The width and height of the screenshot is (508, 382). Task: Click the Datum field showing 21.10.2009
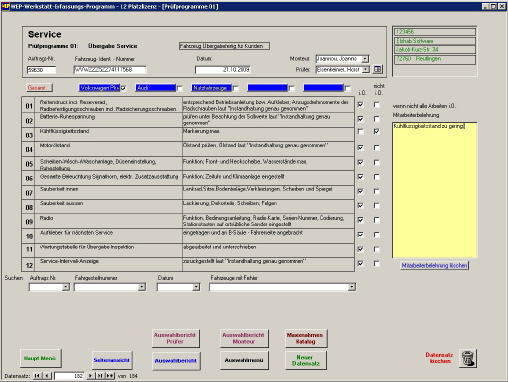[x=222, y=70]
